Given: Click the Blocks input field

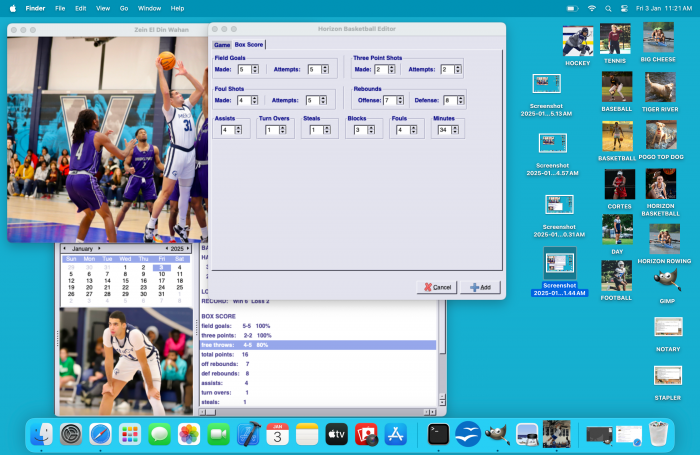Looking at the screenshot, I should (357, 130).
